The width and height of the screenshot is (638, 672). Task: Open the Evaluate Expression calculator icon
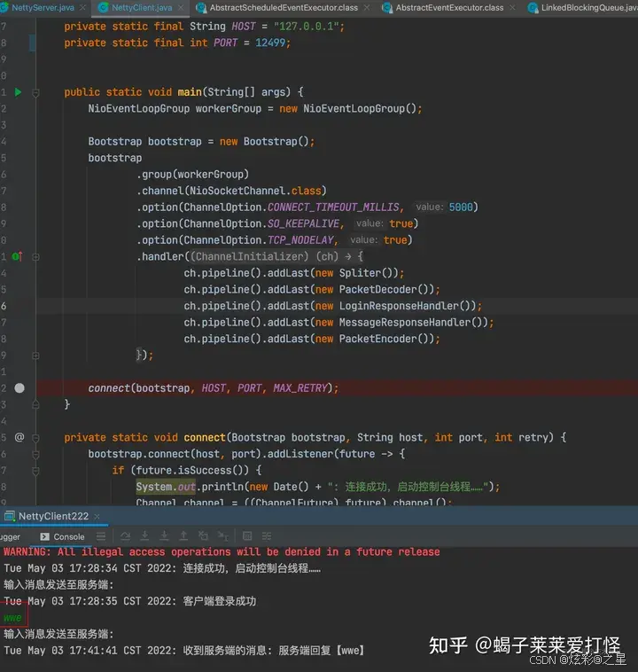[247, 536]
